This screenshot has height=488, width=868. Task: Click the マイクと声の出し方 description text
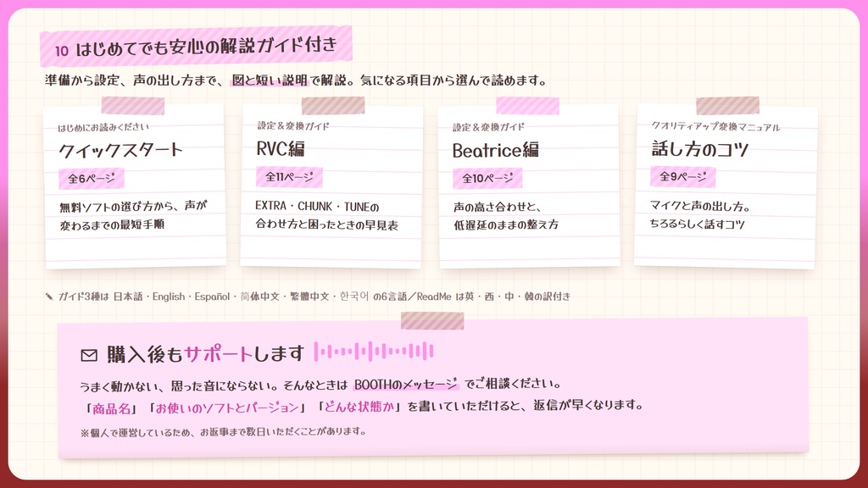(700, 207)
